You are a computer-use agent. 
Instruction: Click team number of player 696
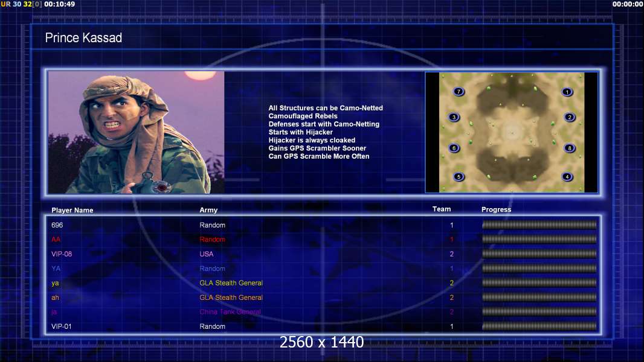452,225
